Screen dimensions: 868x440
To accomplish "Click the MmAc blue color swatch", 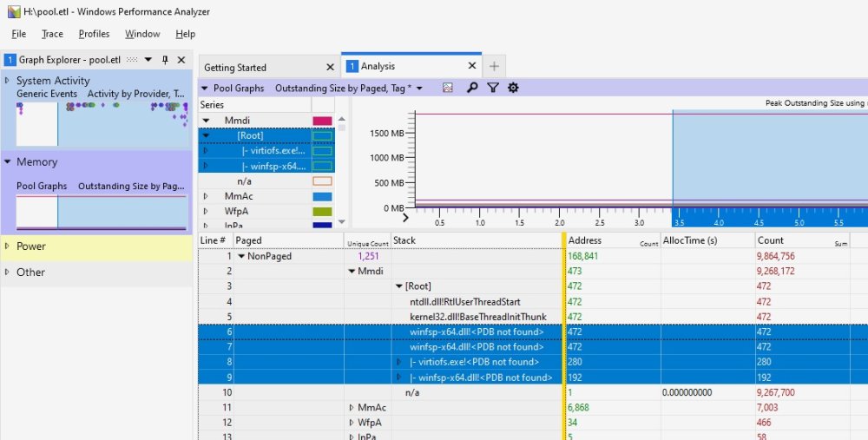I will tap(322, 196).
